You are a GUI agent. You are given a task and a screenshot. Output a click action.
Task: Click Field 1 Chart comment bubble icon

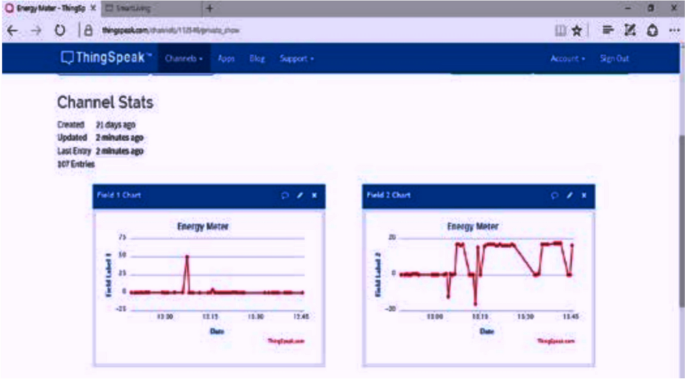click(x=285, y=195)
